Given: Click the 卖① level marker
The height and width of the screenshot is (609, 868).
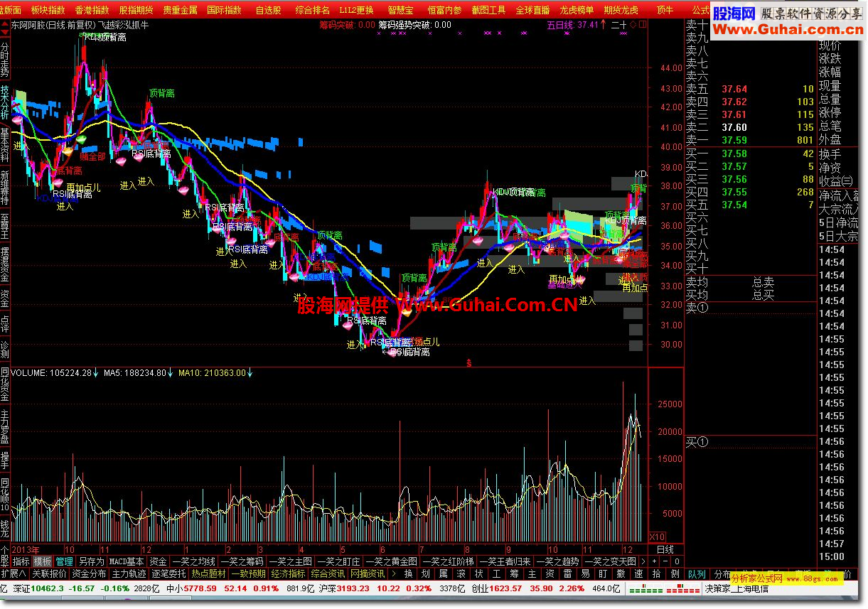Looking at the screenshot, I should [697, 308].
